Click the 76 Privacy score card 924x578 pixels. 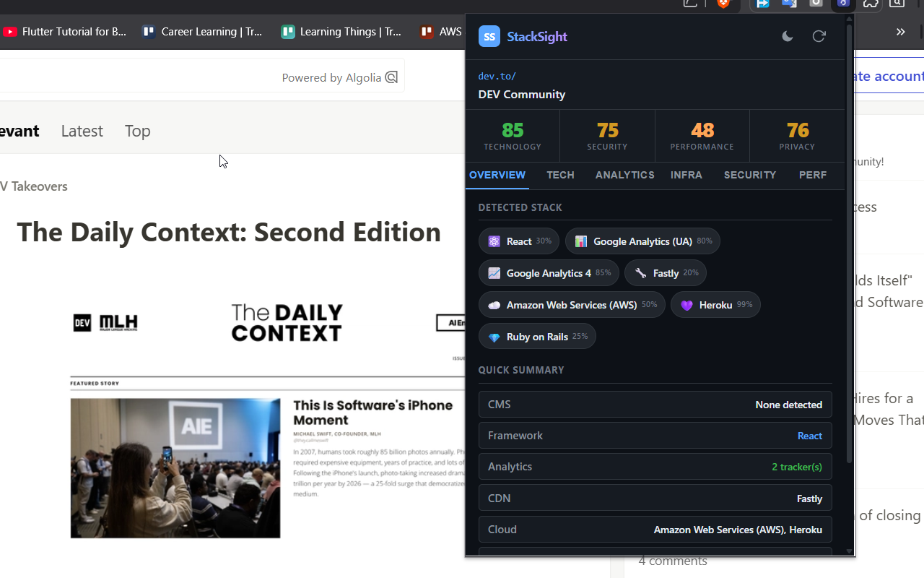click(x=797, y=136)
